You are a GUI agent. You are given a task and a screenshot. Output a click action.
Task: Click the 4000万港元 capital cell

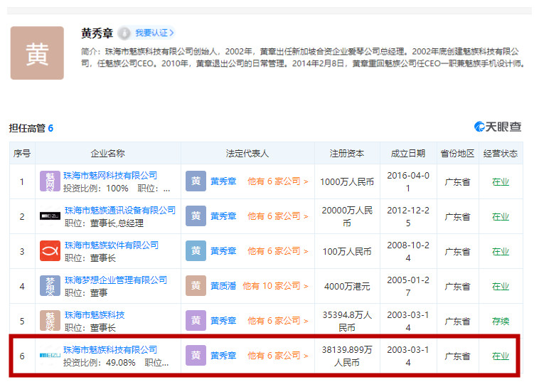tap(347, 287)
